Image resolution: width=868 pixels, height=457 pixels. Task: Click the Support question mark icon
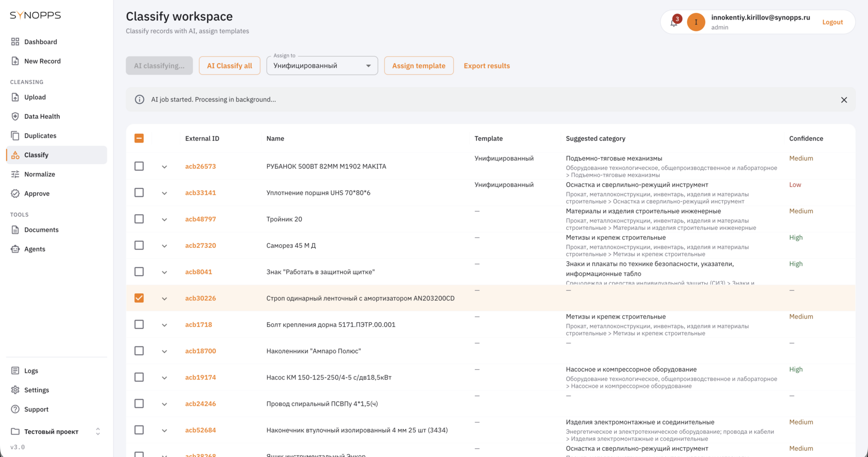tap(15, 409)
